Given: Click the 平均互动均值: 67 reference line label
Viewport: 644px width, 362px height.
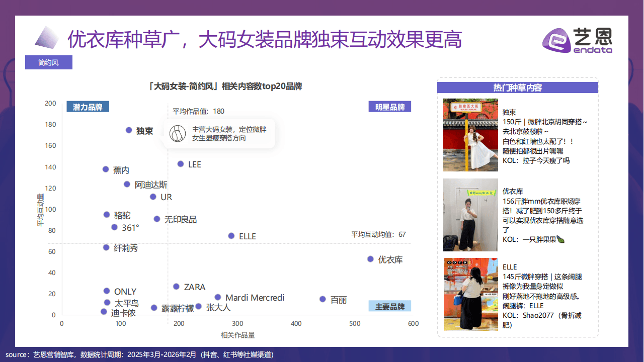Looking at the screenshot, I should tap(378, 234).
